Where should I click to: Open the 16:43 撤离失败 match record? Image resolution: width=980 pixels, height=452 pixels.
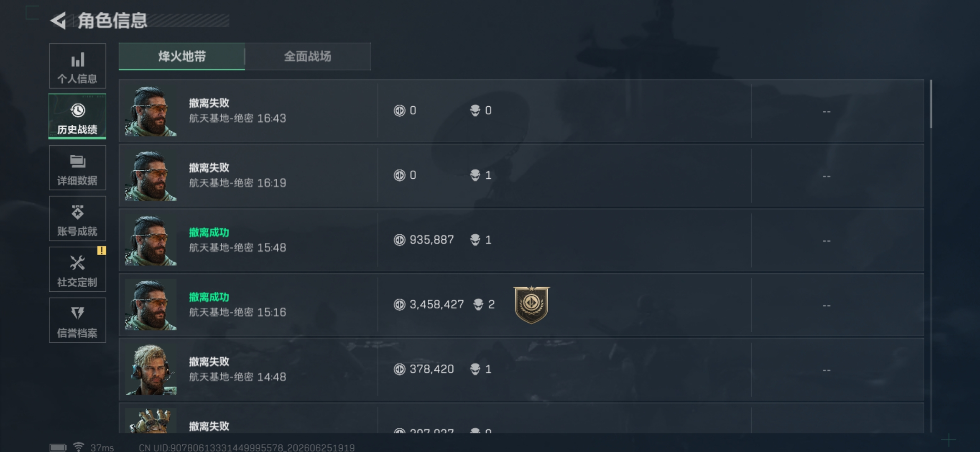[x=521, y=111]
